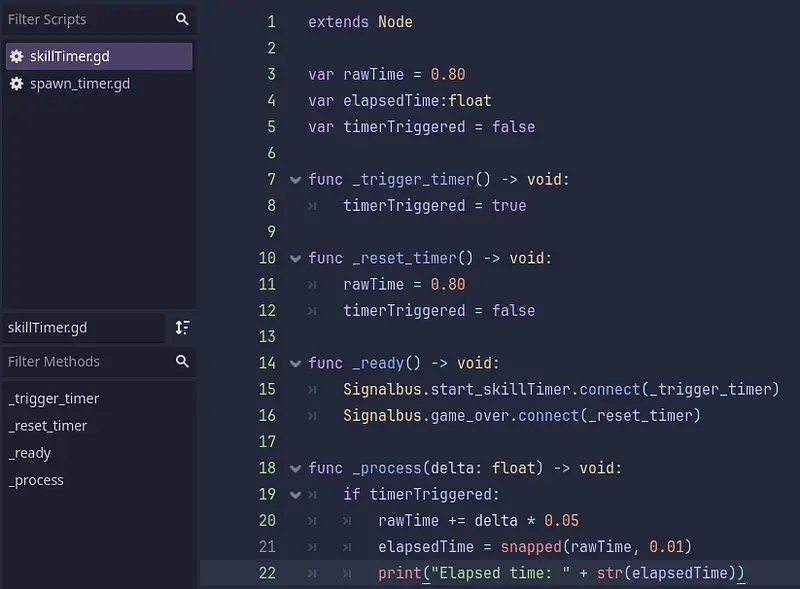This screenshot has height=589, width=800.
Task: Jump to _reset_timer in the methods list
Action: pyautogui.click(x=48, y=425)
